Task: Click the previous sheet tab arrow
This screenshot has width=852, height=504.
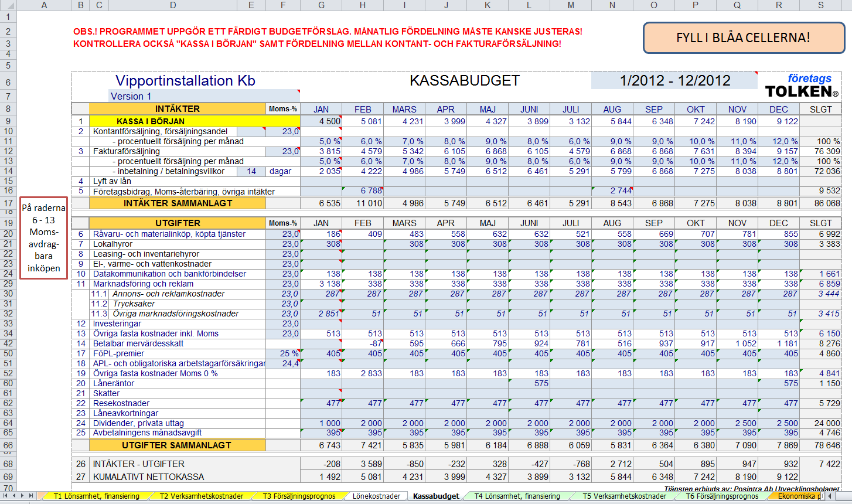Action: pos(15,496)
